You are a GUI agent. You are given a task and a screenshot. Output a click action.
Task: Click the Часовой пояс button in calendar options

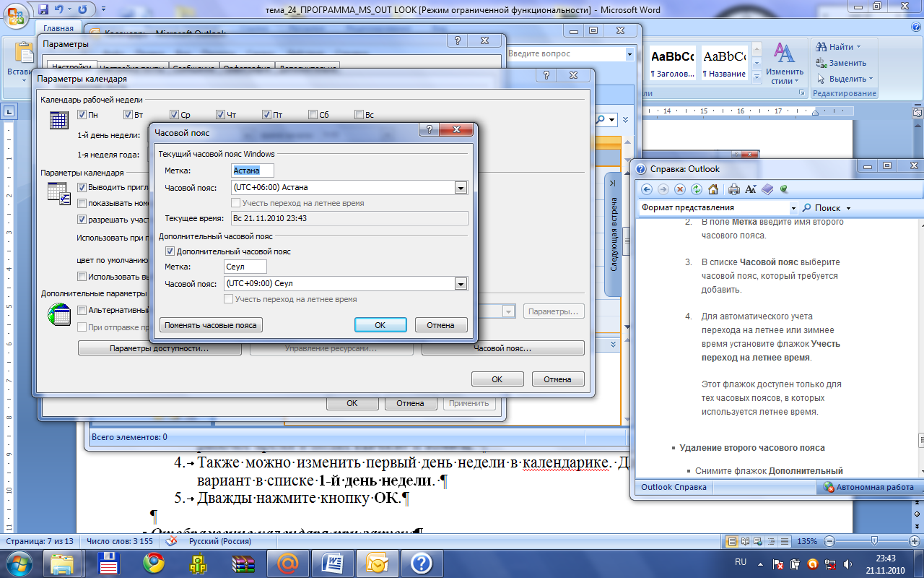(x=503, y=348)
